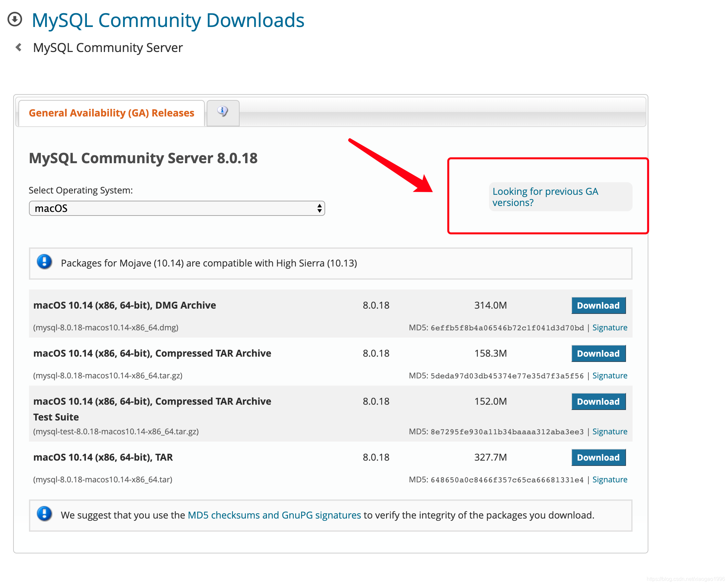This screenshot has height=585, width=728.
Task: Download the Compressed TAR Archive Test Suite
Action: click(598, 401)
